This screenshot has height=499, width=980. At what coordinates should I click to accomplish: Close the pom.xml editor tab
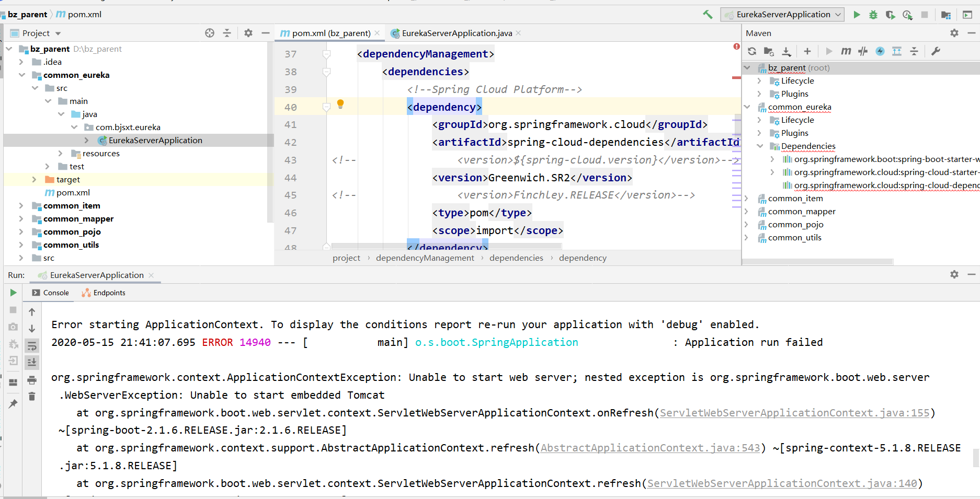pos(377,33)
